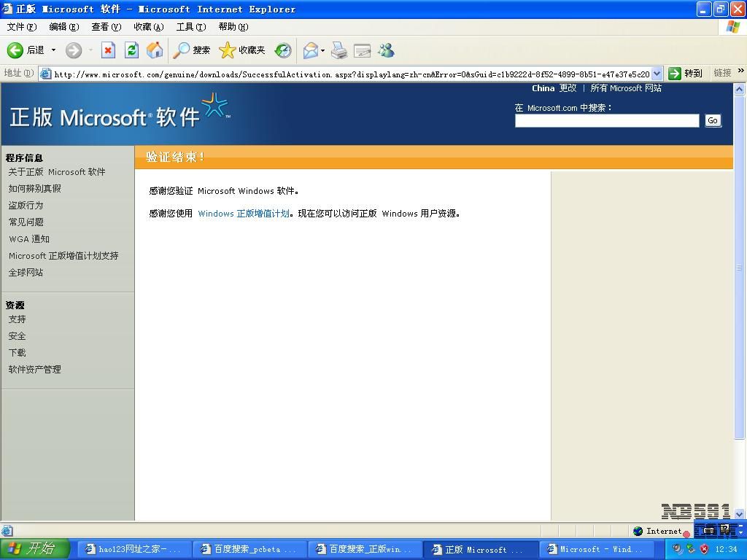Click the 开始 Start button
747x560 pixels.
pos(34,549)
